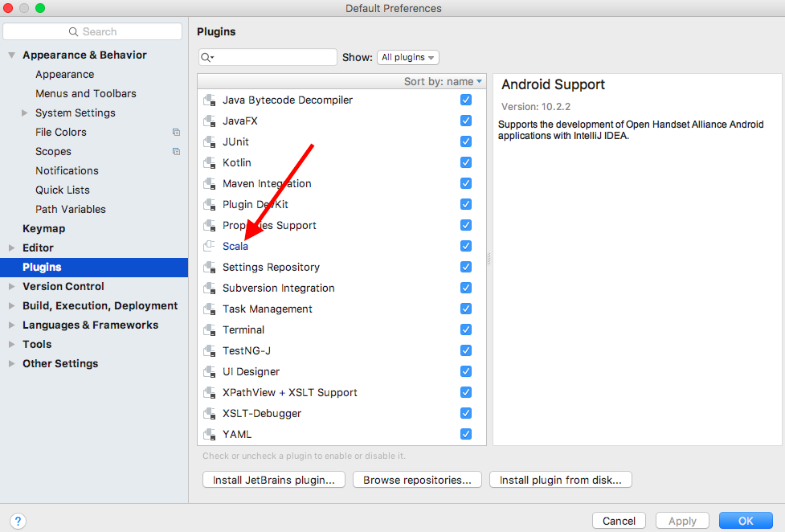Select the Plugins sidebar item
The image size is (785, 532).
click(94, 268)
